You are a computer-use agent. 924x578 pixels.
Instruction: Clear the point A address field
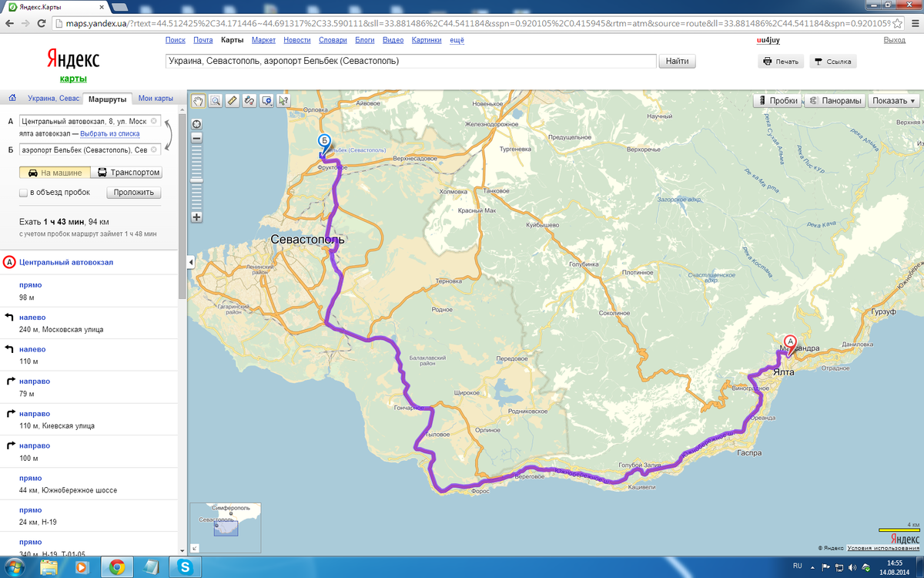coord(154,121)
